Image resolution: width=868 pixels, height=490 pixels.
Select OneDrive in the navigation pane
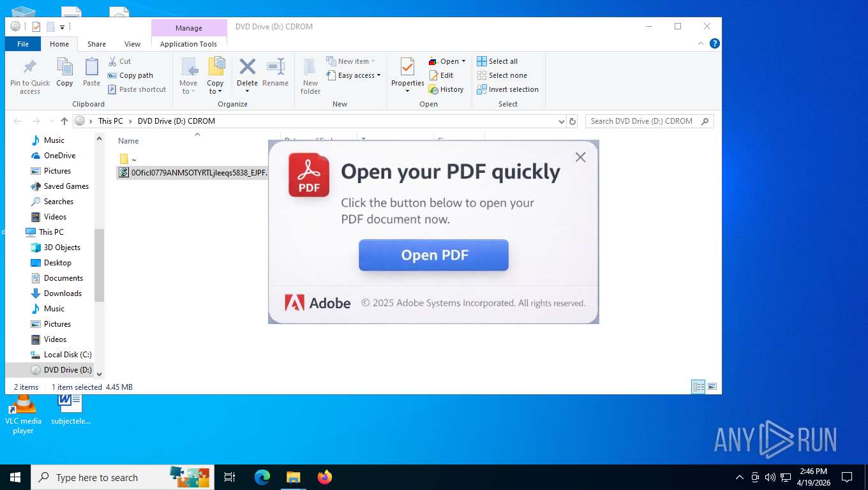[x=59, y=156]
